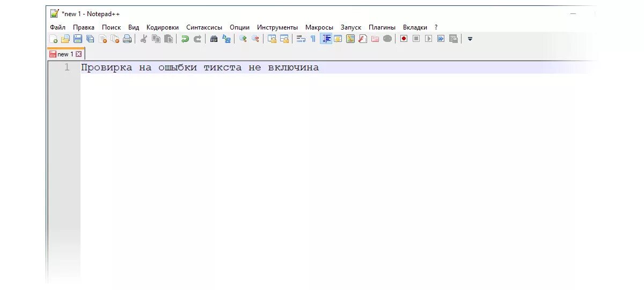Enable synchronized horizontal scrolling icon
644x290 pixels.
[284, 39]
